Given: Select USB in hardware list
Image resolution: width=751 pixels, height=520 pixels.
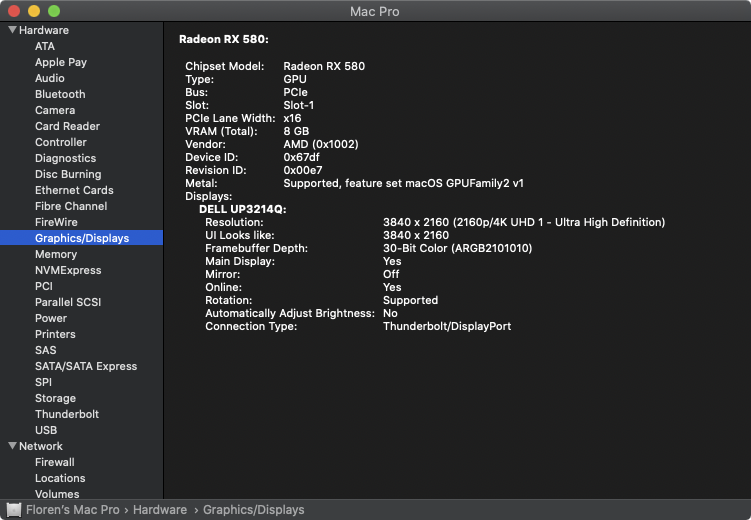Looking at the screenshot, I should [46, 430].
